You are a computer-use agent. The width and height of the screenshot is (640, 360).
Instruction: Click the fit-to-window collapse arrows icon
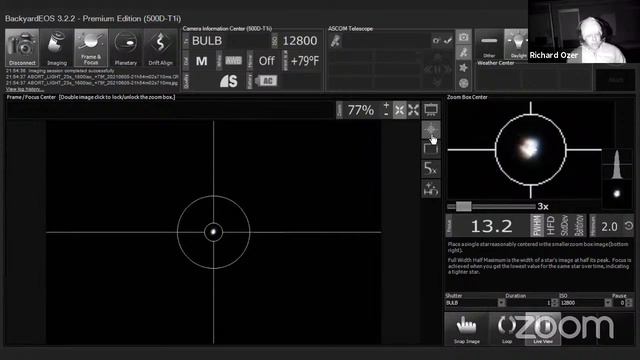click(x=399, y=110)
